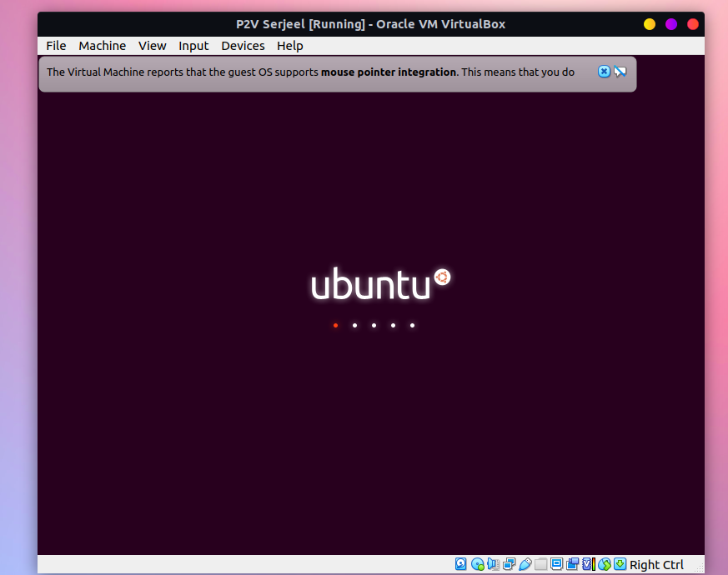Screen dimensions: 728x575
Task: Click the mouse integration status icon
Action: (604, 564)
